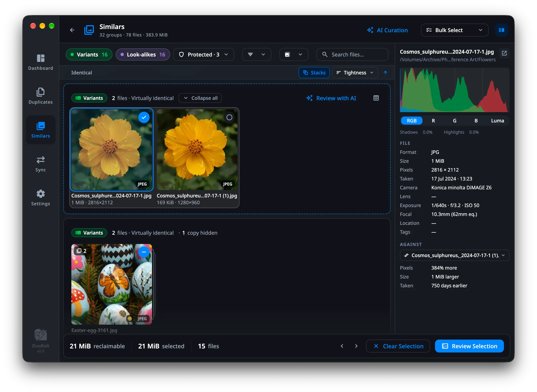The height and width of the screenshot is (392, 537).
Task: Toggle the side panel layout icon
Action: click(x=501, y=30)
